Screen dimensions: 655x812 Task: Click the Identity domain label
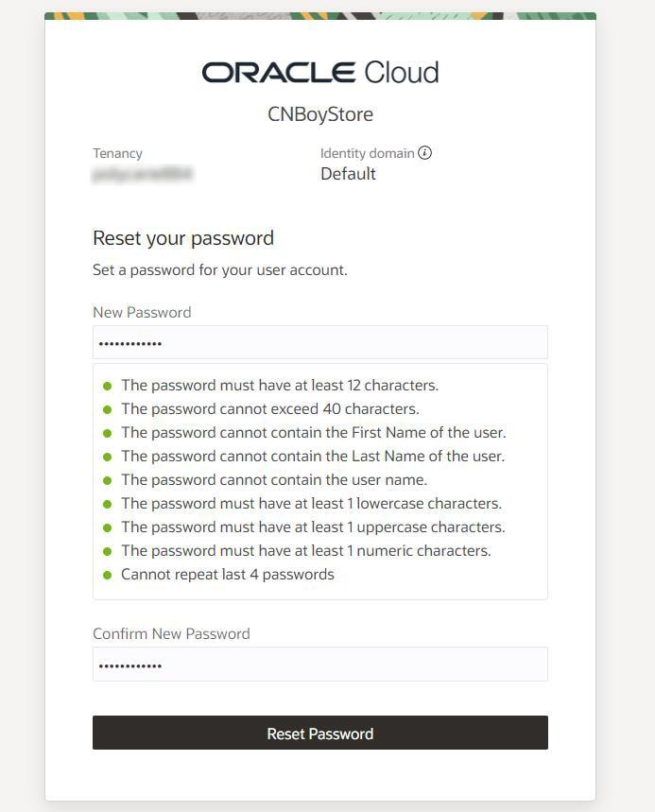point(367,153)
